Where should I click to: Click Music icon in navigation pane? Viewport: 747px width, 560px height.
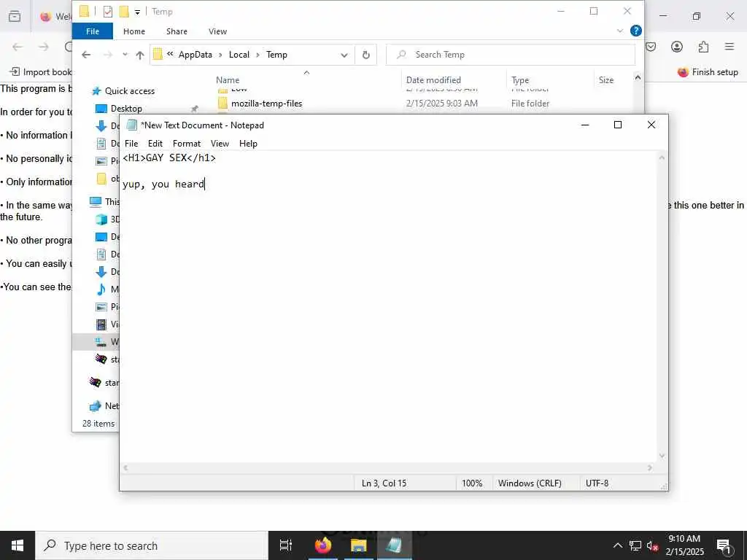point(101,289)
